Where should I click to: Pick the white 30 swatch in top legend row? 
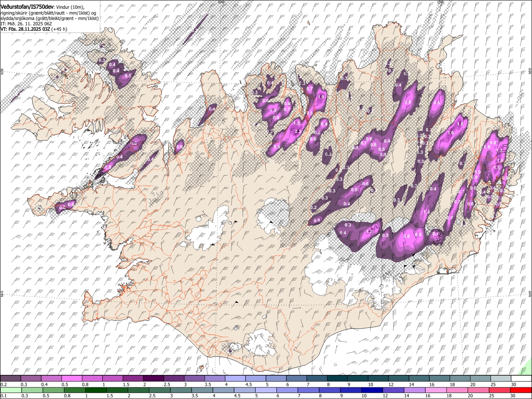521,378
